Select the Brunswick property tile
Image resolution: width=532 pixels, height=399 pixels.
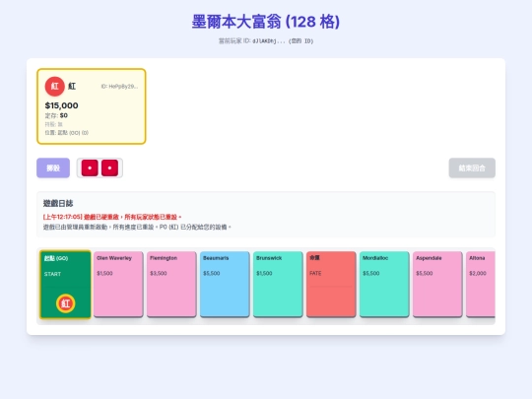pyautogui.click(x=278, y=285)
